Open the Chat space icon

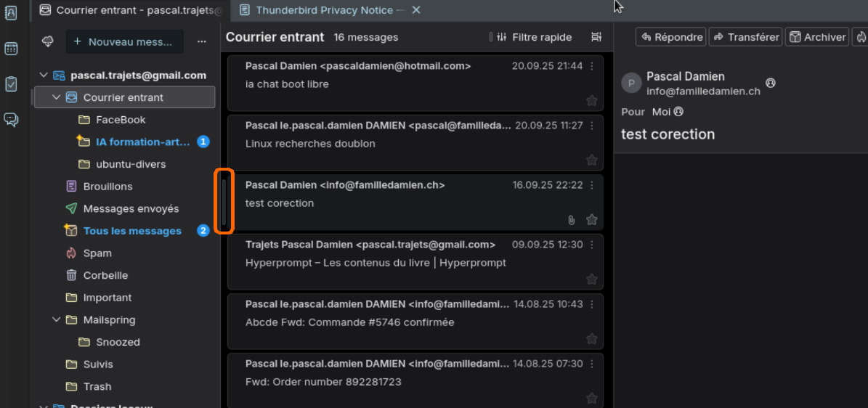point(11,119)
